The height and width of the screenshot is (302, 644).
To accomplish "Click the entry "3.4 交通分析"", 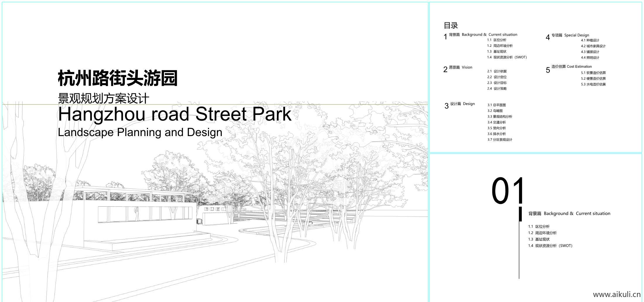I will [x=496, y=122].
